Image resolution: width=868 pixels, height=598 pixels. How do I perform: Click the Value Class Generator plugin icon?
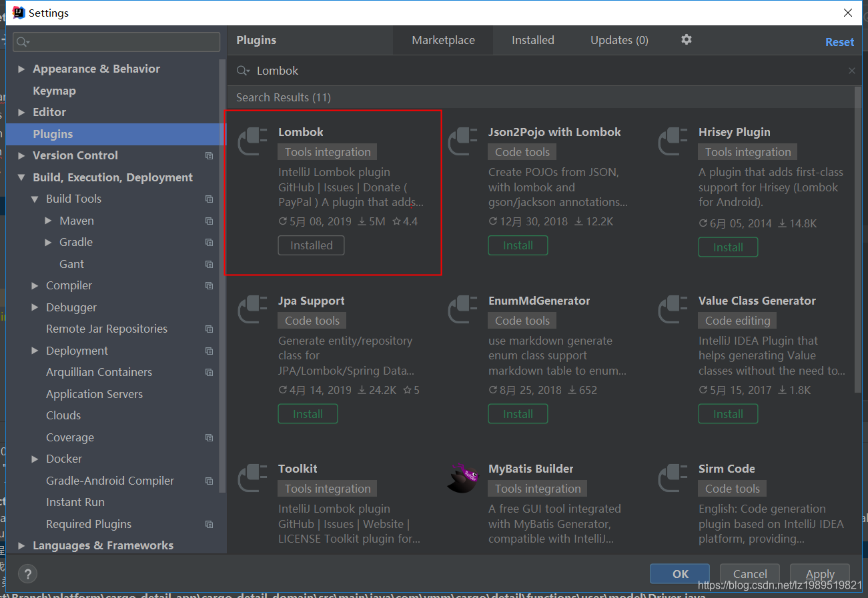673,309
